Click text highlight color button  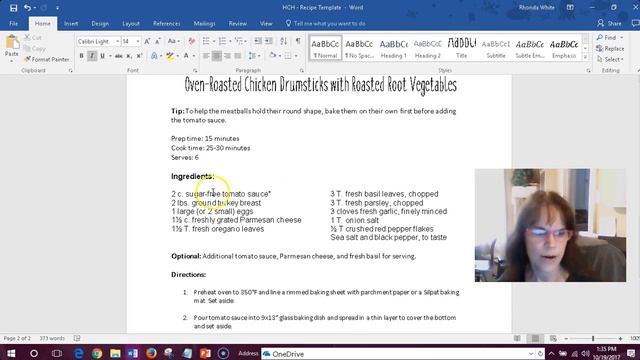[170, 56]
